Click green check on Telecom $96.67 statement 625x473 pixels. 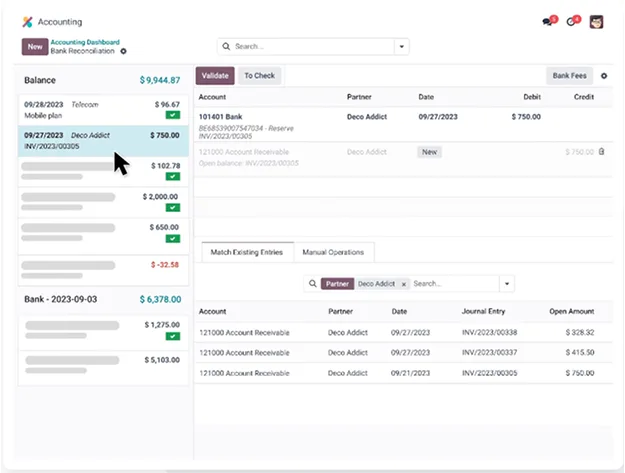click(173, 116)
